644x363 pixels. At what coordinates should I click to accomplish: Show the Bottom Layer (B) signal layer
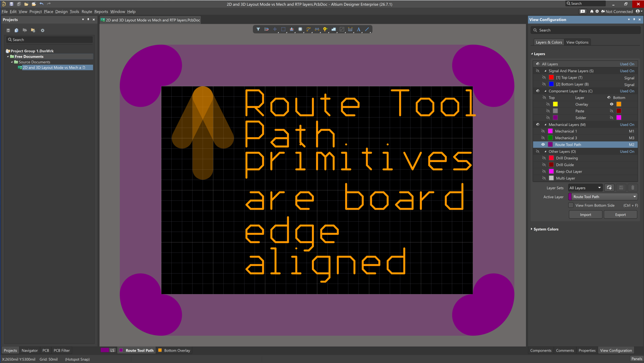pyautogui.click(x=544, y=84)
